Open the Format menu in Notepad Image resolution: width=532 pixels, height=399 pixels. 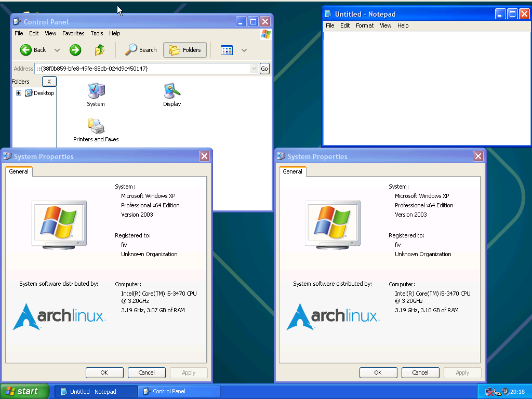364,25
